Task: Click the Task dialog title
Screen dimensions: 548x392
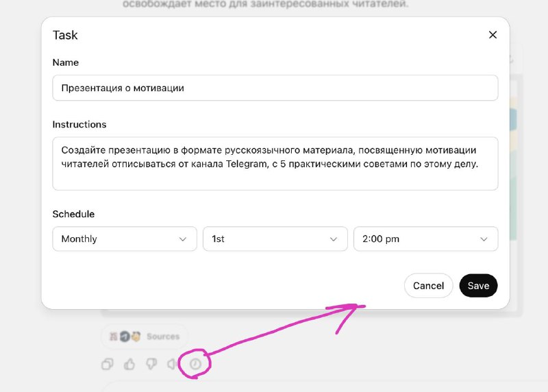Action: (65, 35)
